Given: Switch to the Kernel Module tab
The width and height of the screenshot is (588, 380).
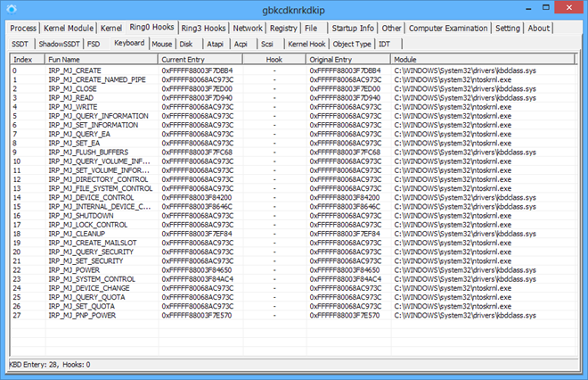Looking at the screenshot, I should tap(69, 29).
